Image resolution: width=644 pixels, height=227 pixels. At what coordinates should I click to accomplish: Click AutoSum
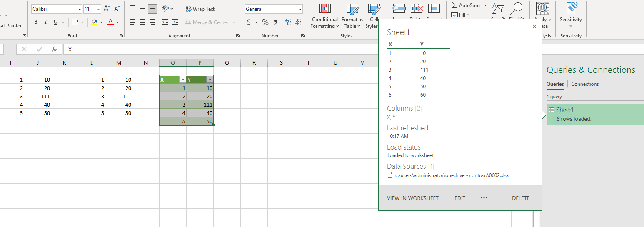(x=465, y=5)
